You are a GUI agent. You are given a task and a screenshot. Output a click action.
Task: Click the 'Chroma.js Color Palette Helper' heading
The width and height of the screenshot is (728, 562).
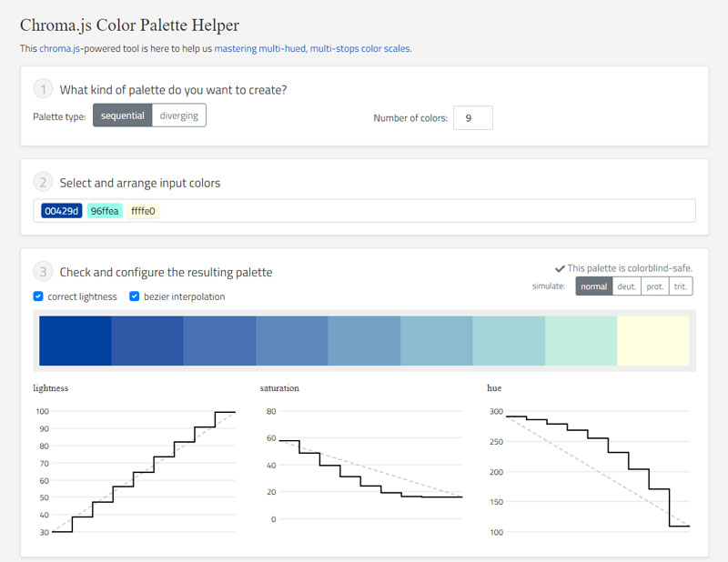coord(129,25)
